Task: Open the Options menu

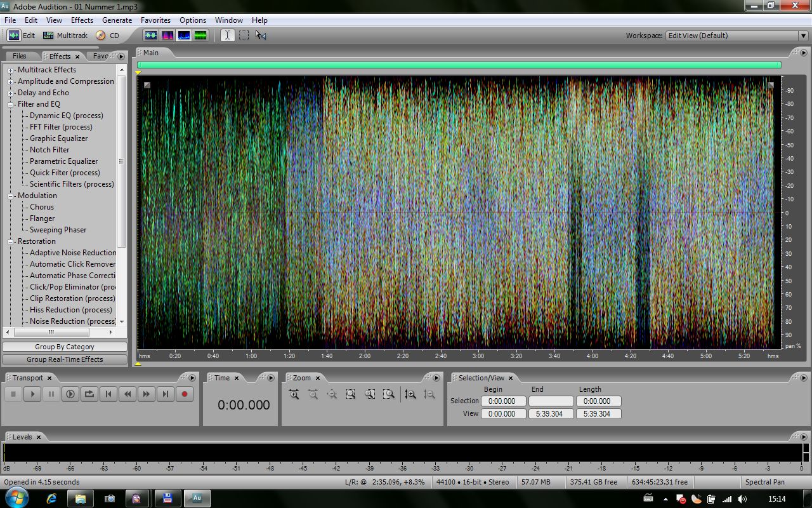Action: [193, 20]
